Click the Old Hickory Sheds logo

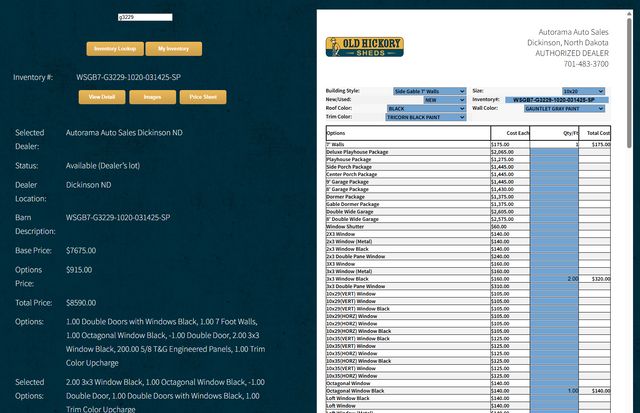(x=365, y=47)
